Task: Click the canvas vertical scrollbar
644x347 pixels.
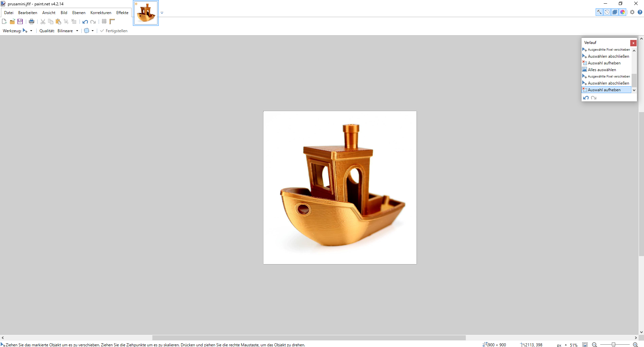Action: tap(641, 184)
